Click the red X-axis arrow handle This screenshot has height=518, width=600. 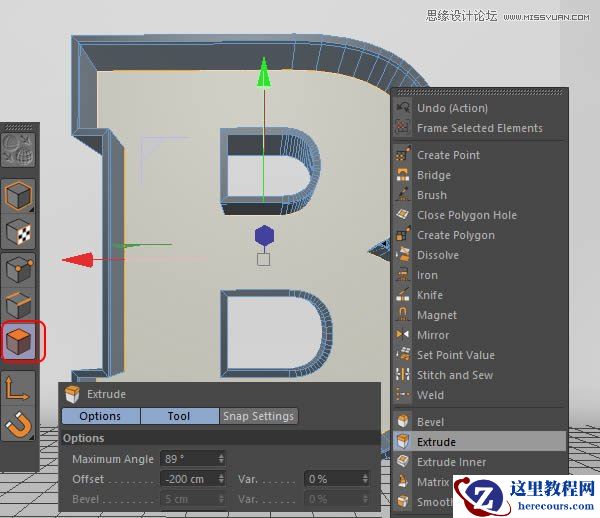[78, 260]
